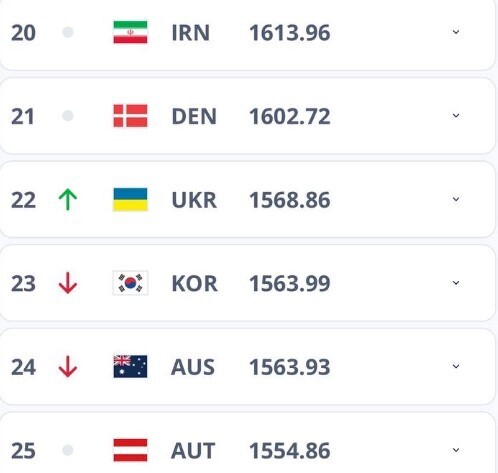Expand the UKR ranking row chevron

tap(456, 199)
